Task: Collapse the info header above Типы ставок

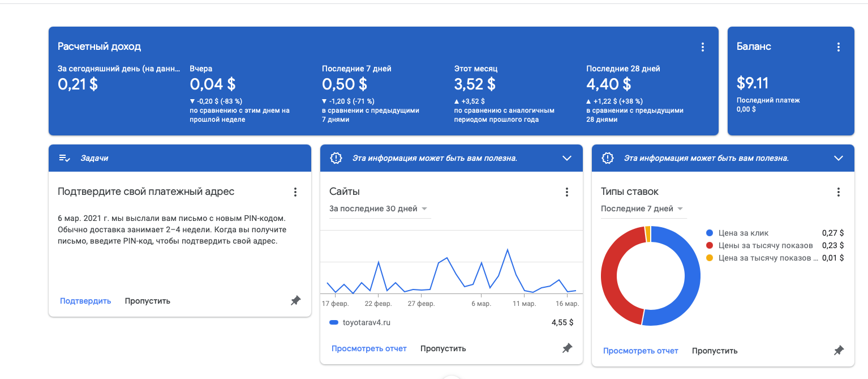Action: tap(839, 158)
